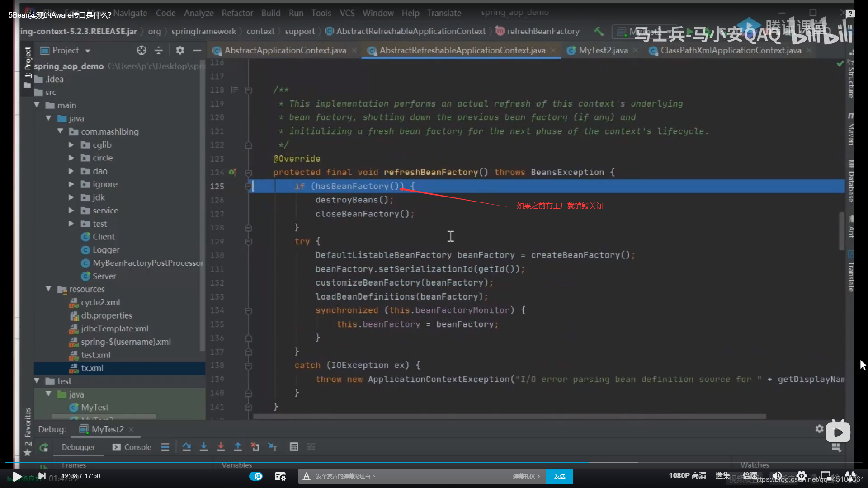Select the AbstractApplicationContext.java tab

(285, 50)
